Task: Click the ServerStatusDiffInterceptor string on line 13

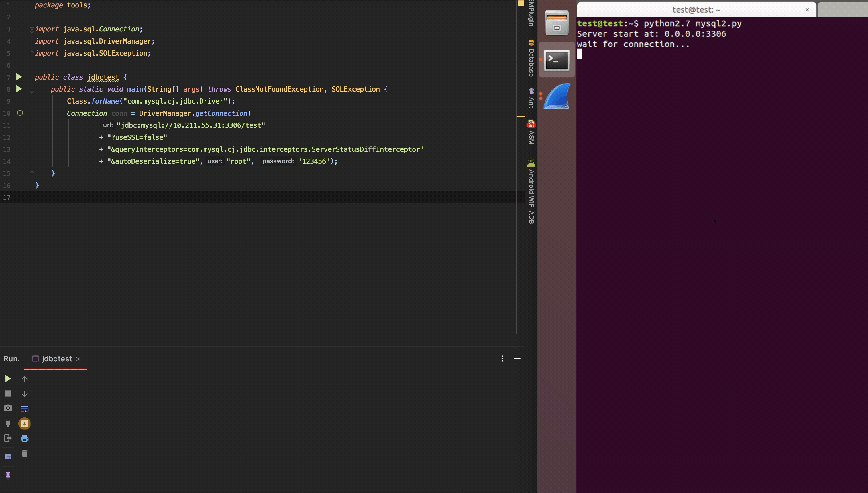Action: coord(265,149)
